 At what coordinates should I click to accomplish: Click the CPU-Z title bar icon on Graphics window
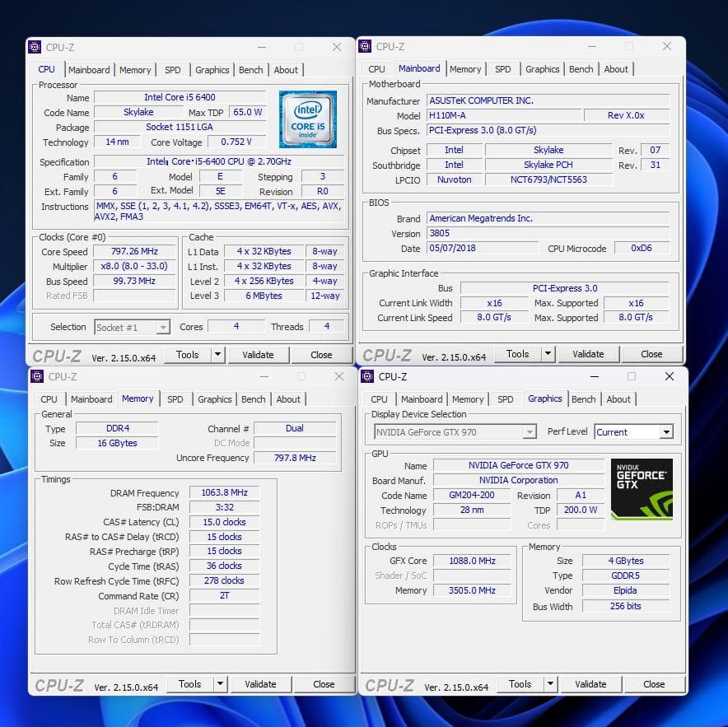[366, 376]
